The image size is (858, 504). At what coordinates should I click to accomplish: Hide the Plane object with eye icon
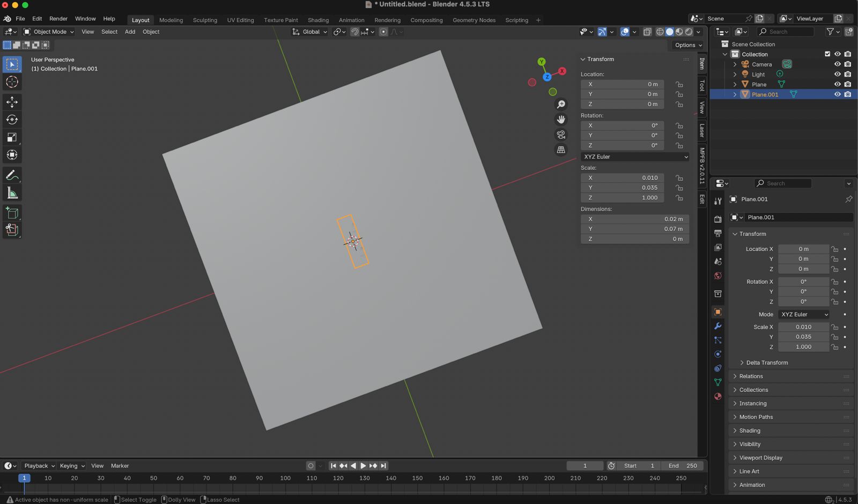point(837,84)
